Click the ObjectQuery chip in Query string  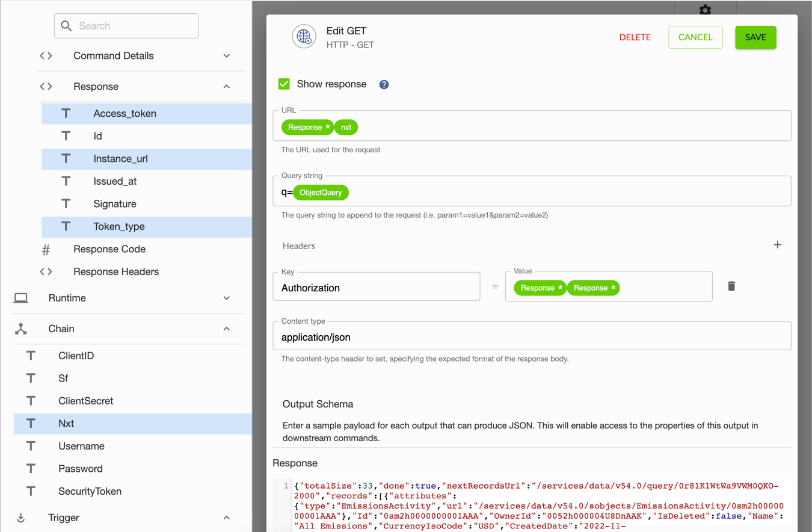(321, 193)
